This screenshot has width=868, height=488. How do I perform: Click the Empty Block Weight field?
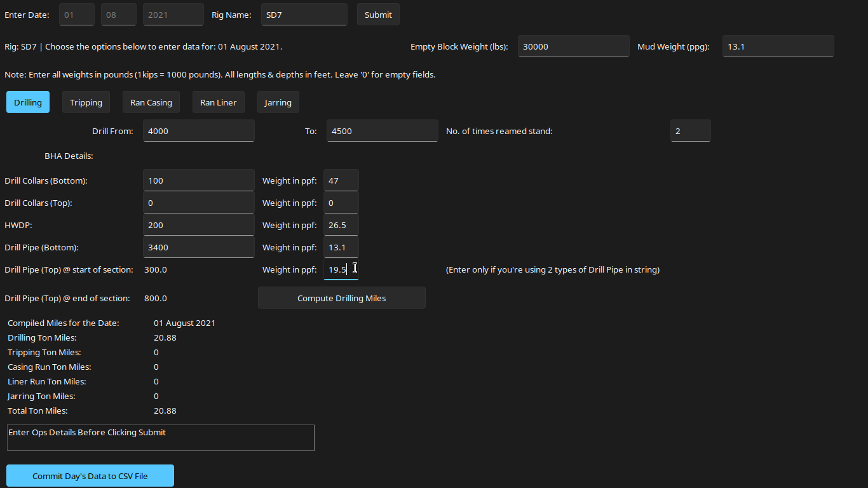coord(573,46)
